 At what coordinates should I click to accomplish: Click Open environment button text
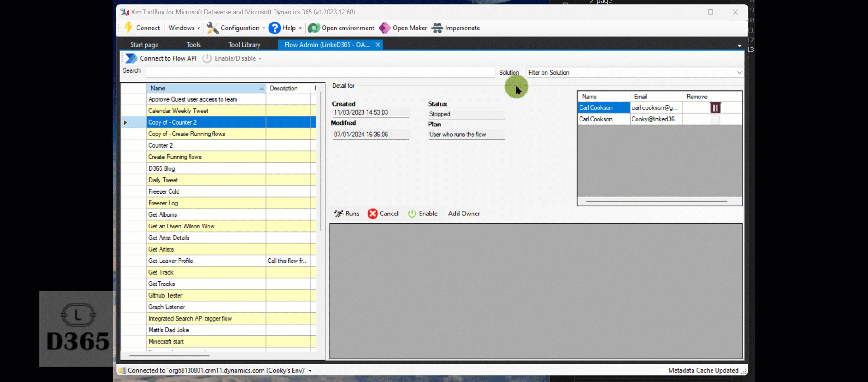point(348,28)
